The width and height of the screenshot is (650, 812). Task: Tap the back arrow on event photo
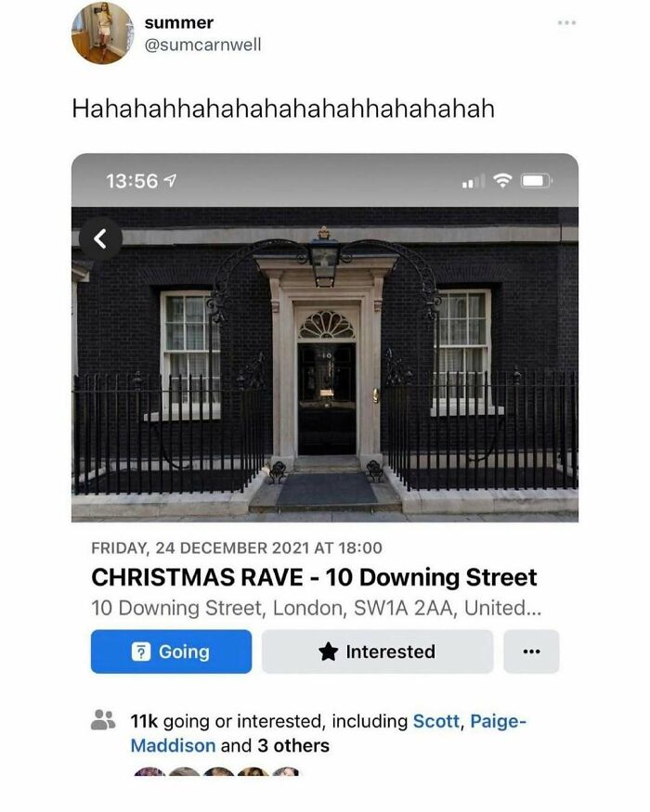coord(100,238)
